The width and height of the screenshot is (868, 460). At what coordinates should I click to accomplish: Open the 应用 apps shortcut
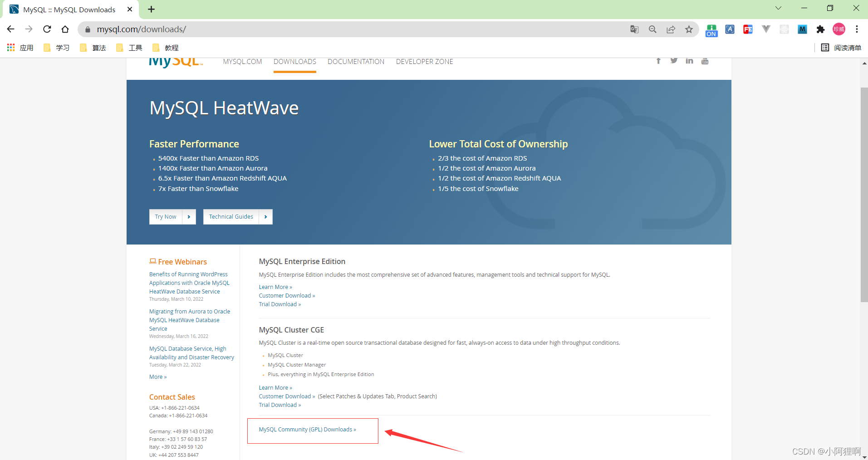coord(20,48)
